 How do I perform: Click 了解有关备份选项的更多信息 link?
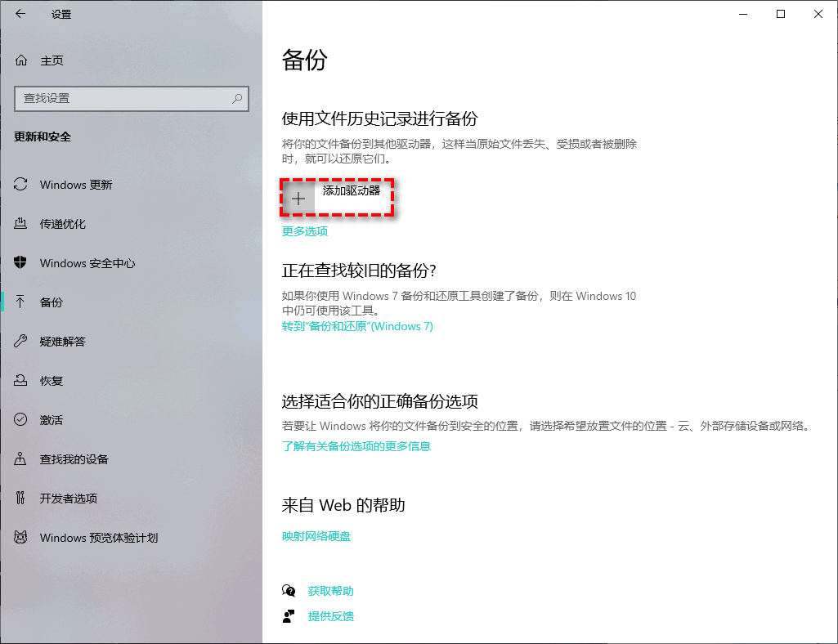356,446
